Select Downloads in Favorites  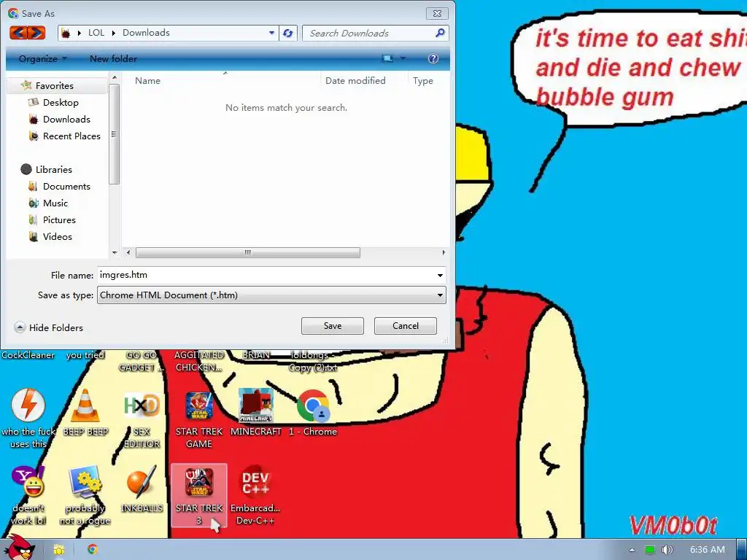tap(66, 119)
